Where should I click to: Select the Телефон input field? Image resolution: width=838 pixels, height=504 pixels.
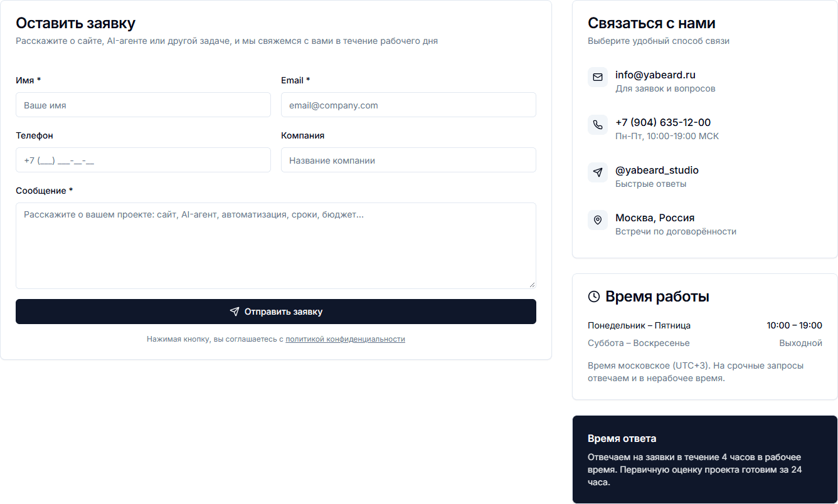pyautogui.click(x=143, y=160)
